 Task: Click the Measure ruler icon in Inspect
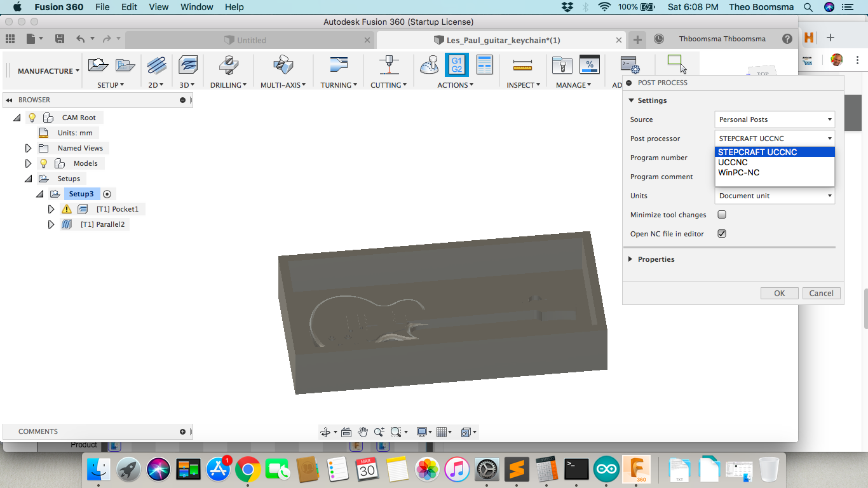[522, 65]
